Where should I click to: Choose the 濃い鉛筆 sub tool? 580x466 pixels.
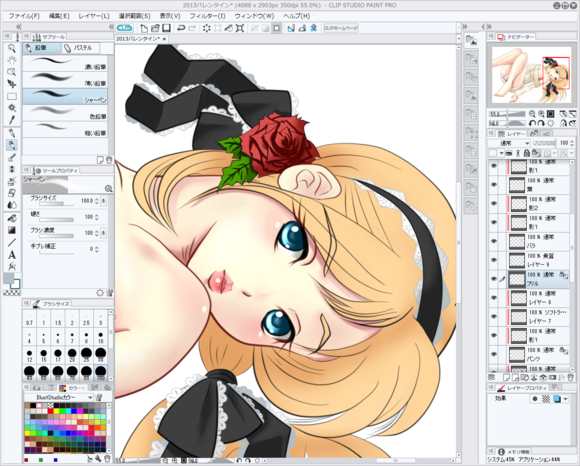click(x=65, y=64)
